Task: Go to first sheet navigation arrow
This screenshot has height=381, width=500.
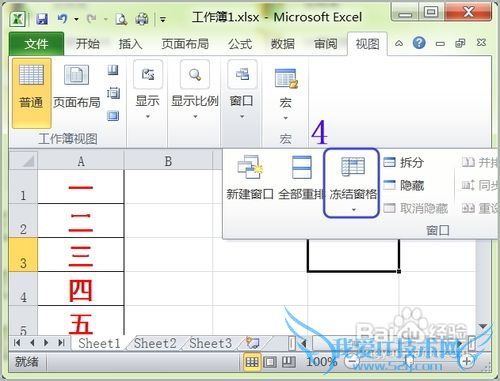Action: click(17, 342)
